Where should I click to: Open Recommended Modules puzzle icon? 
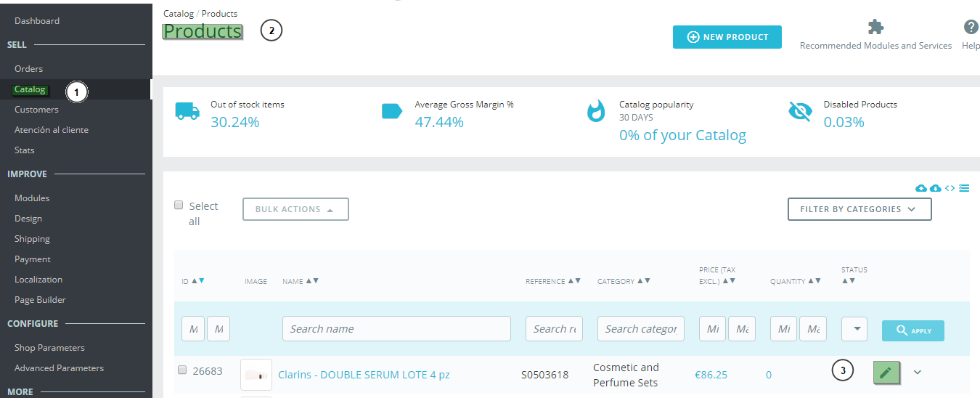point(875,28)
